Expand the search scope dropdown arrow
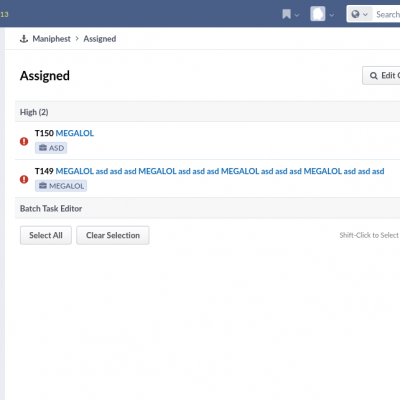The image size is (400, 400). pos(365,15)
